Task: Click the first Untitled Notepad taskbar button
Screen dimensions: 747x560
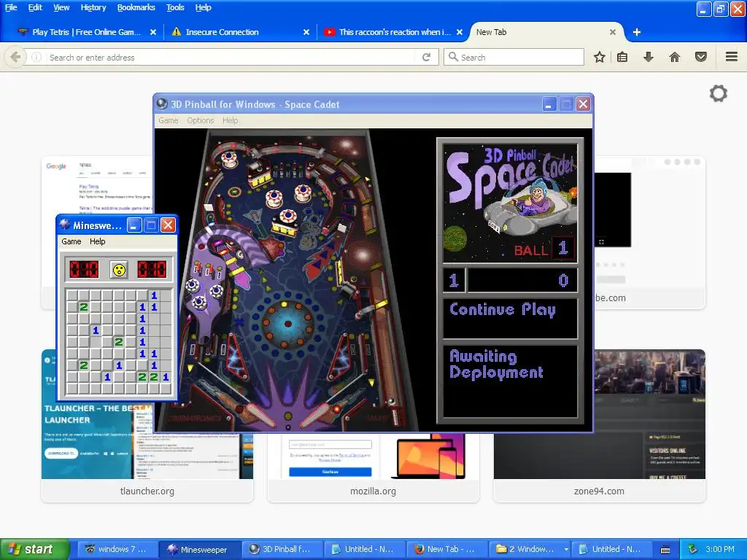Action: pyautogui.click(x=365, y=550)
